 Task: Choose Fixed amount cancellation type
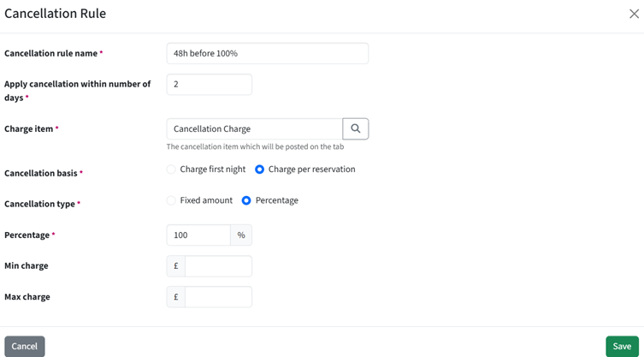171,200
